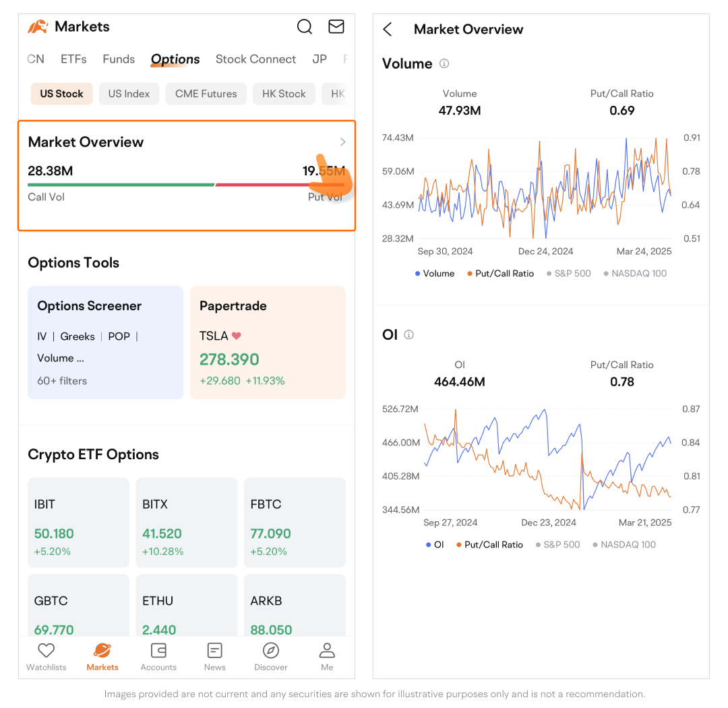Tap the Watchlists heart icon
The width and height of the screenshot is (728, 708).
[46, 651]
